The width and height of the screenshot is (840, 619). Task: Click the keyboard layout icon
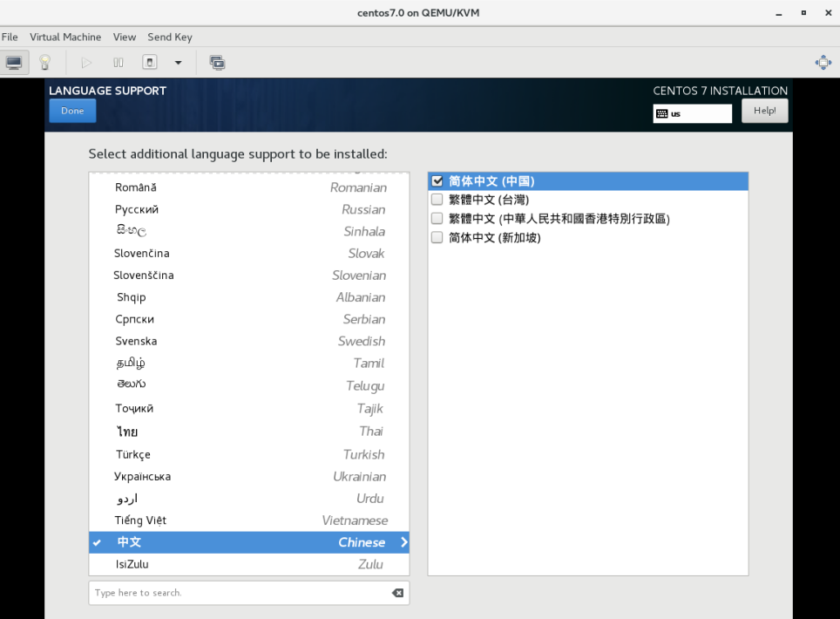coord(662,113)
